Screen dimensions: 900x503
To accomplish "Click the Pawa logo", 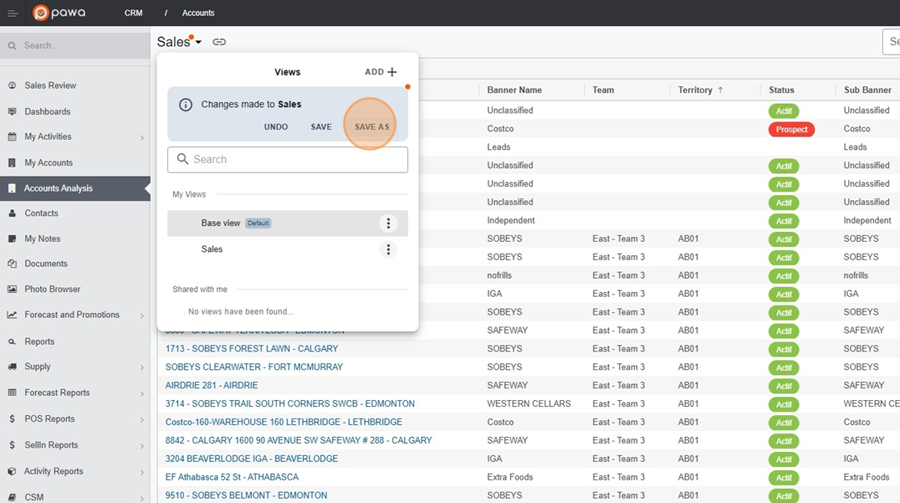I will point(59,13).
